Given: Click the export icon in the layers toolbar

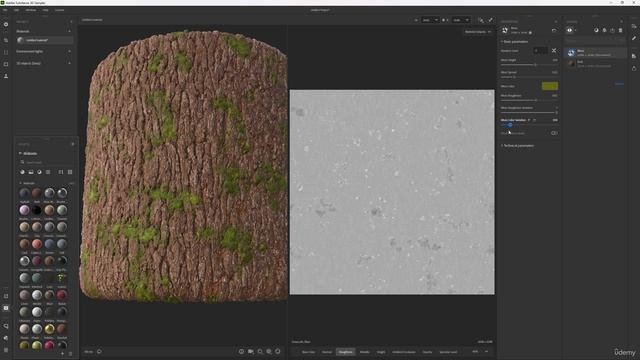Looking at the screenshot, I should pos(612,30).
